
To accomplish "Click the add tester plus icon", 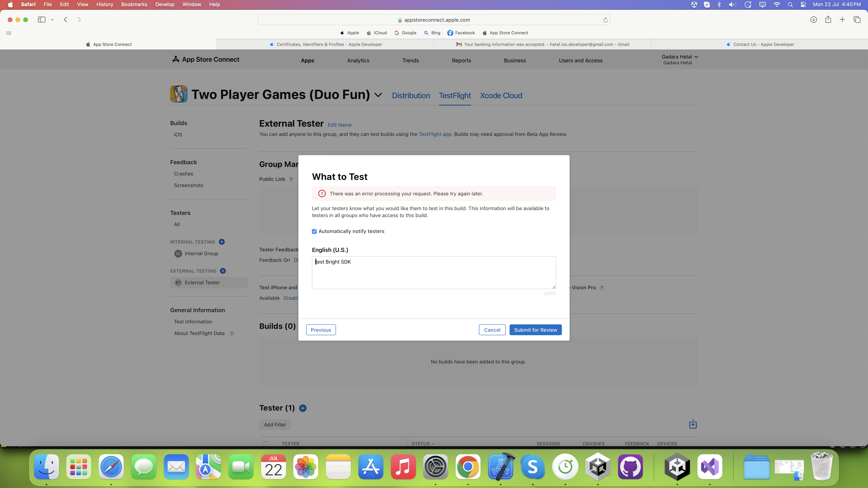I will [303, 408].
